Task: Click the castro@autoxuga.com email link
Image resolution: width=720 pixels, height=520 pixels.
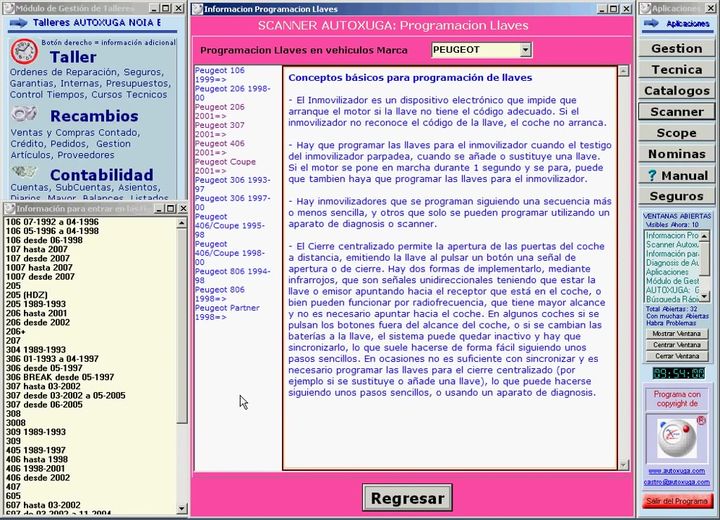Action: click(676, 482)
